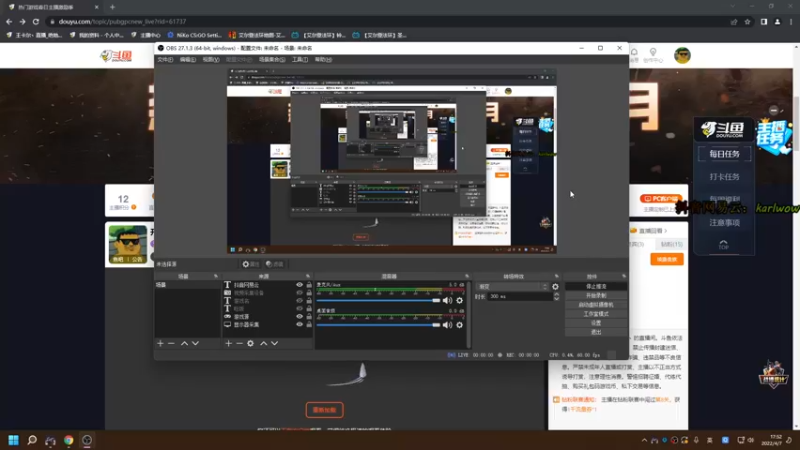Image resolution: width=800 pixels, height=450 pixels.
Task: Open OBS 编辑 menu
Action: click(x=188, y=60)
